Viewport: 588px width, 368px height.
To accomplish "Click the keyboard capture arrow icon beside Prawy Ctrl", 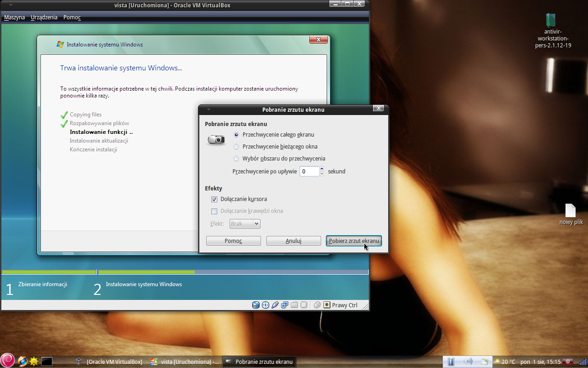I will [327, 305].
